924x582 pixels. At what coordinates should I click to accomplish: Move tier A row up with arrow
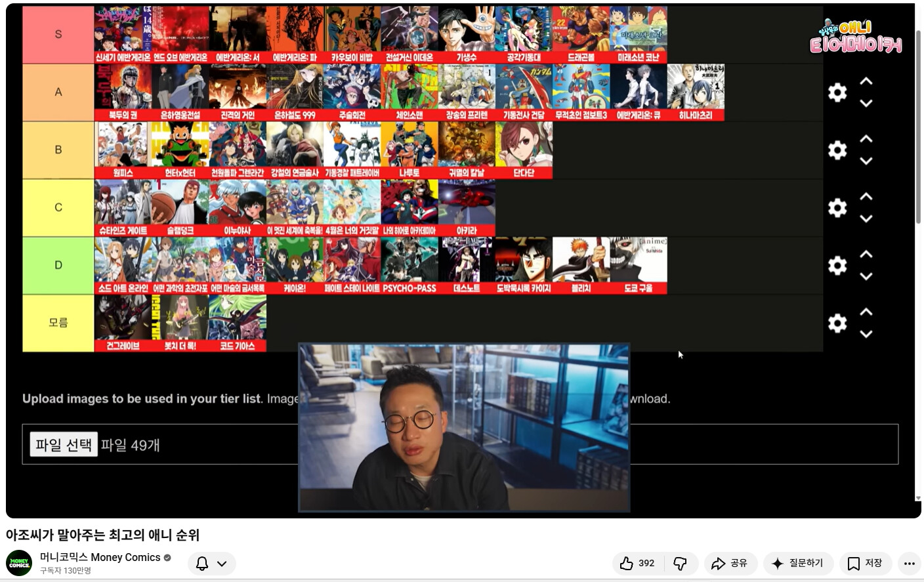click(866, 81)
